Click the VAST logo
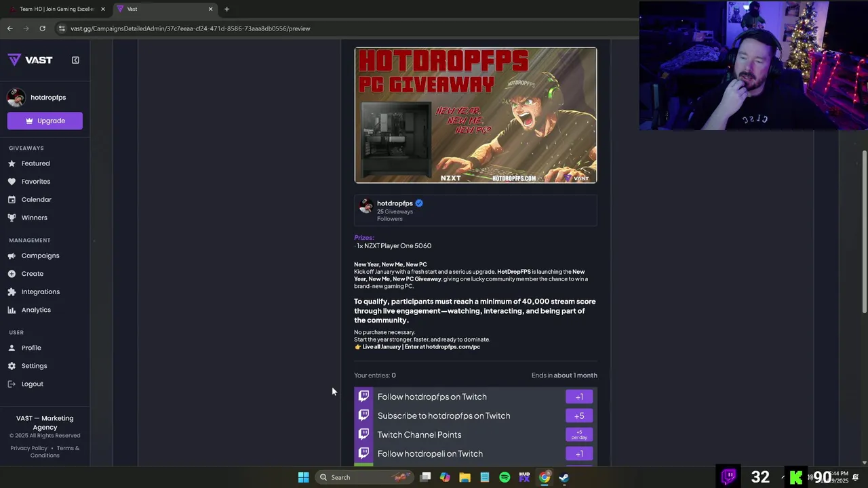 click(31, 60)
